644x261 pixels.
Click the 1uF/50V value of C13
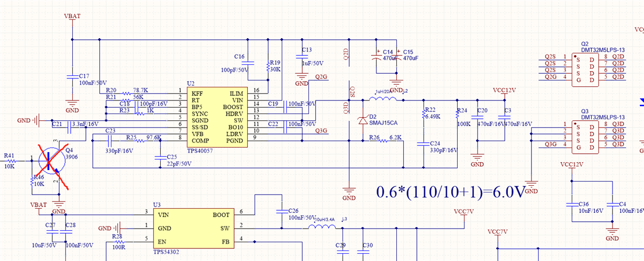click(x=313, y=63)
